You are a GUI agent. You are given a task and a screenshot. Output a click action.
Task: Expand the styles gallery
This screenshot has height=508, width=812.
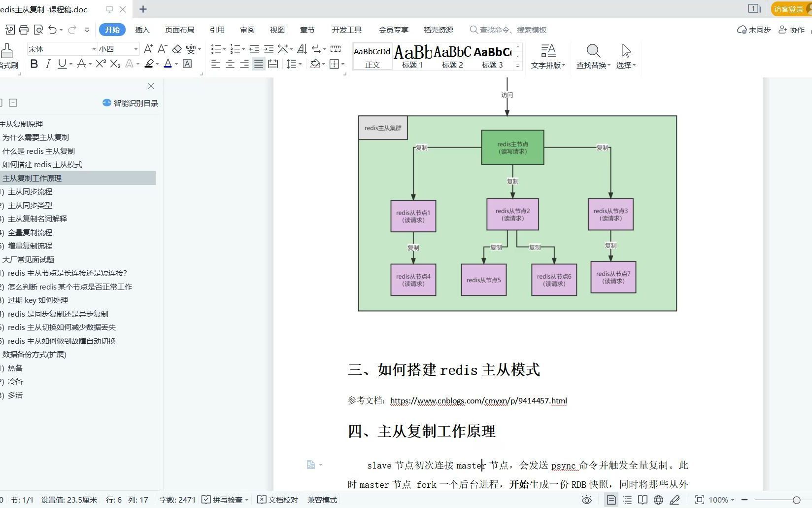tap(517, 65)
